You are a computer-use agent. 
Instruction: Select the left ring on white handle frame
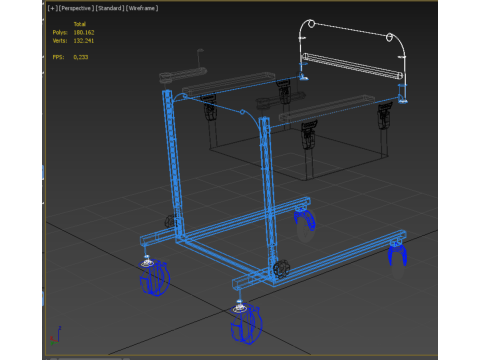point(311,24)
